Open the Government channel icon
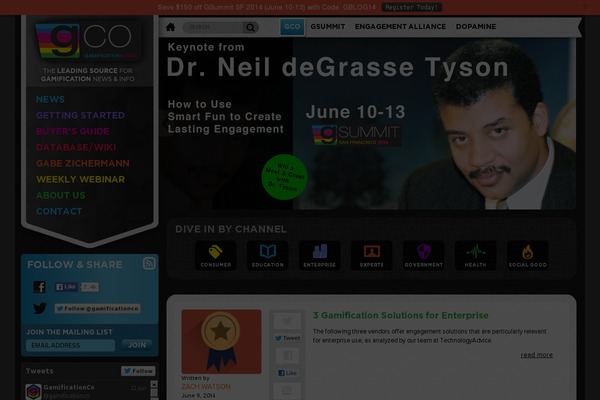Screen dimensions: 600x400 pyautogui.click(x=424, y=256)
